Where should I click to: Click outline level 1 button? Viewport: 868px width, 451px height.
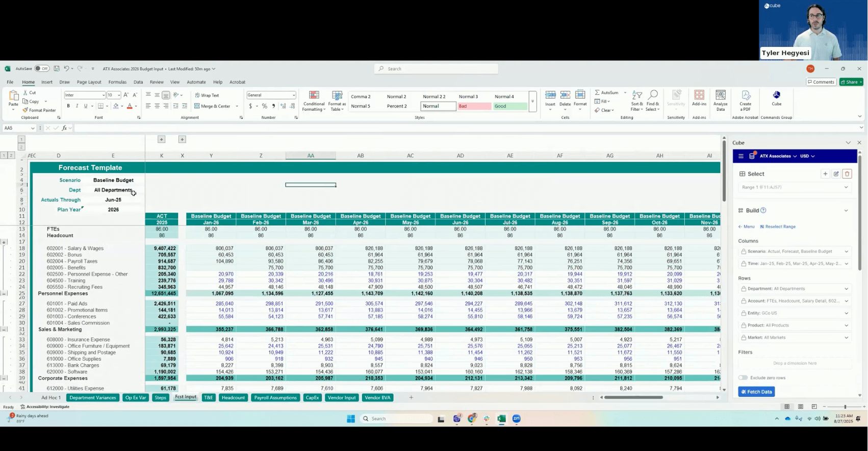click(x=4, y=156)
